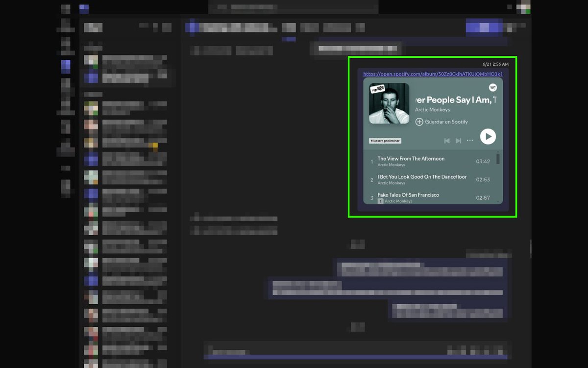Click track number 1 in the track list
The width and height of the screenshot is (588, 368).
coord(372,161)
